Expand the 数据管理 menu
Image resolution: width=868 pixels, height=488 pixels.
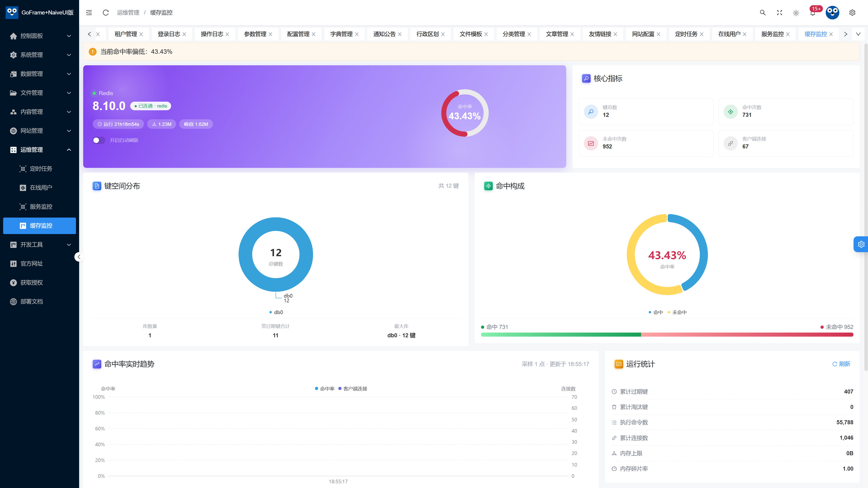coord(39,74)
